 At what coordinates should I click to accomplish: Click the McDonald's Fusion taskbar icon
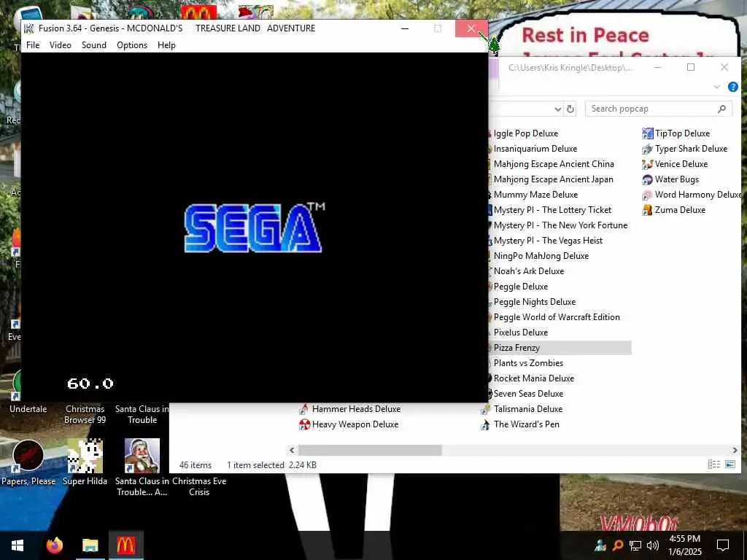click(125, 545)
